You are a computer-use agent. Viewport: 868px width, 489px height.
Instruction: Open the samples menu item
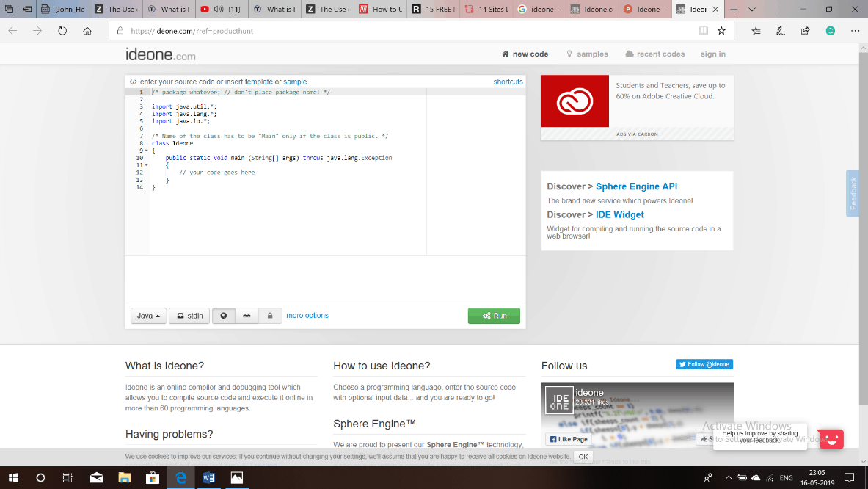coord(587,54)
